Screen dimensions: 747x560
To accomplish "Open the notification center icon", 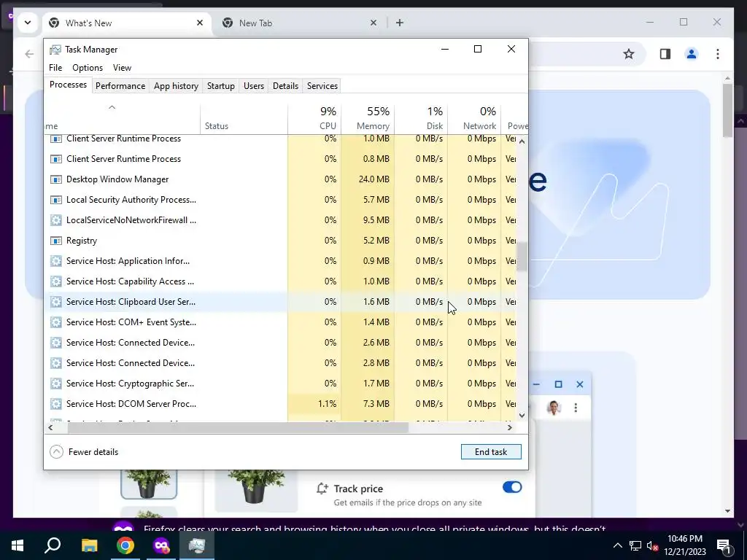I will tap(724, 545).
